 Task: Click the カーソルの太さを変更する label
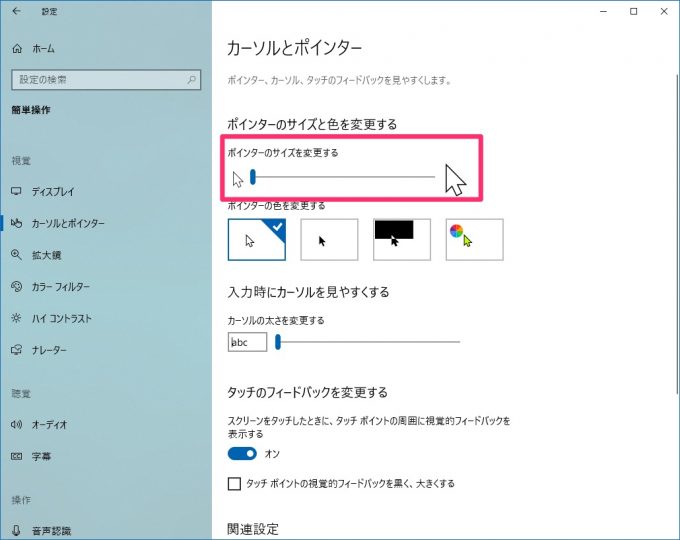coord(276,321)
